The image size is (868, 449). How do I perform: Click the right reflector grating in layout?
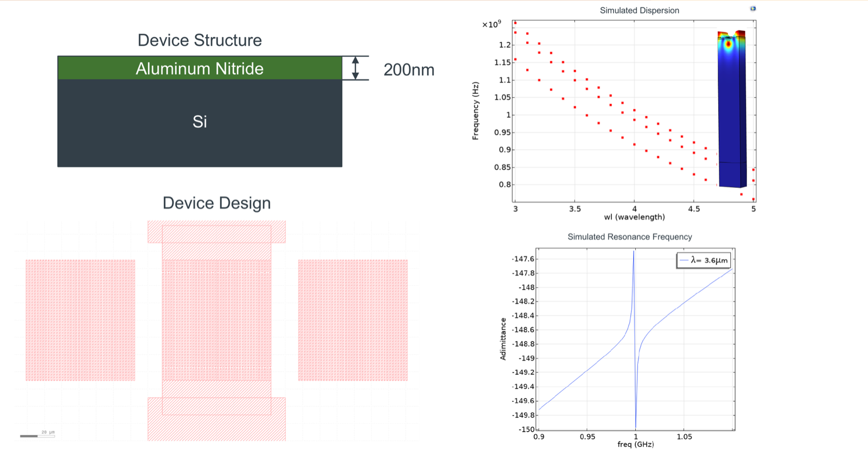point(353,320)
